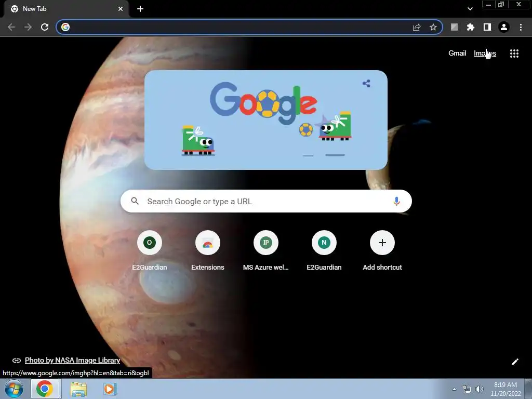The height and width of the screenshot is (399, 532).
Task: Open the clock showing 8:19 AM
Action: pyautogui.click(x=505, y=389)
